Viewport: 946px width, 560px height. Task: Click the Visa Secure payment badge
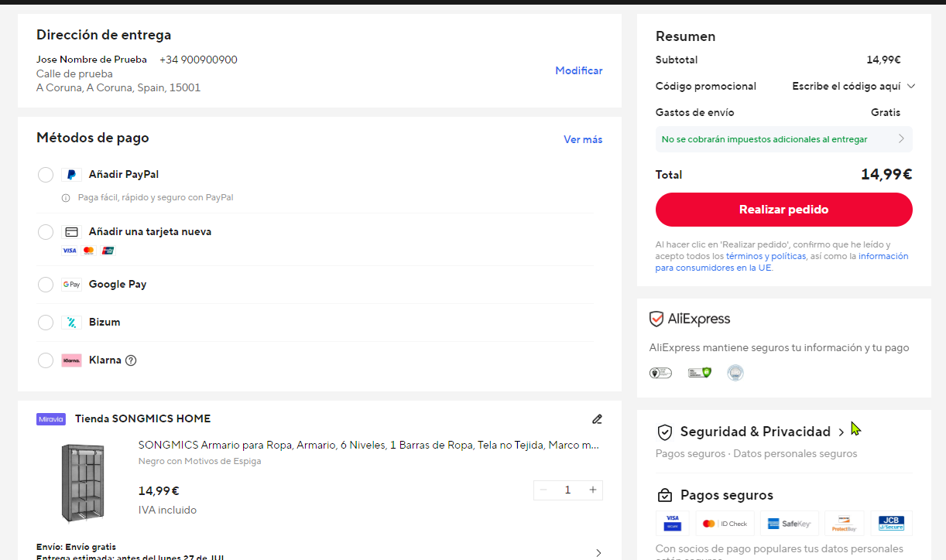tap(672, 524)
